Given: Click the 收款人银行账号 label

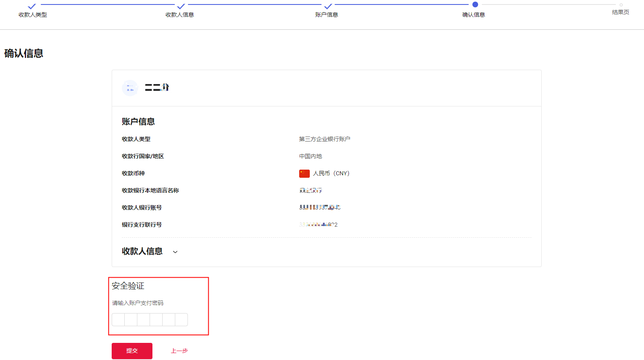Looking at the screenshot, I should click(142, 208).
